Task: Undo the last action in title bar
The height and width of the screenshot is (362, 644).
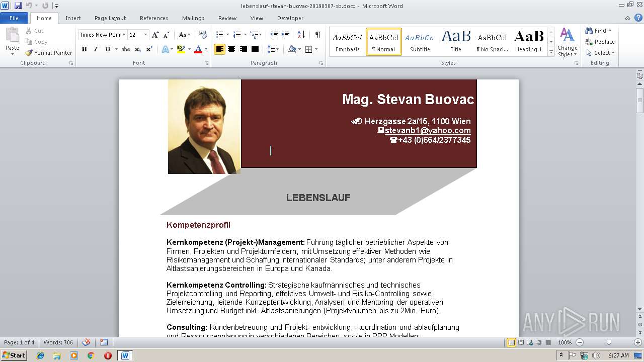Action: (29, 6)
